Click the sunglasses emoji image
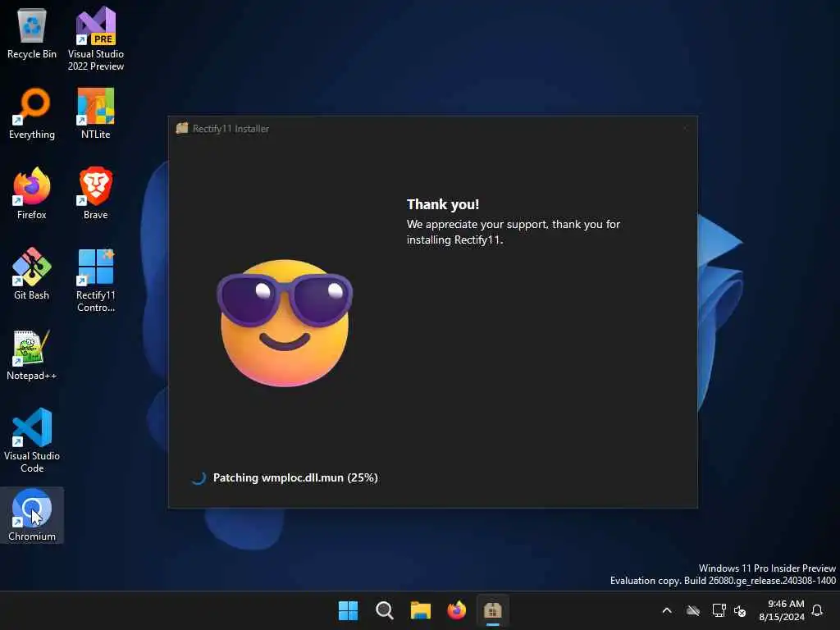Screen dimensions: 840x630 tap(285, 322)
